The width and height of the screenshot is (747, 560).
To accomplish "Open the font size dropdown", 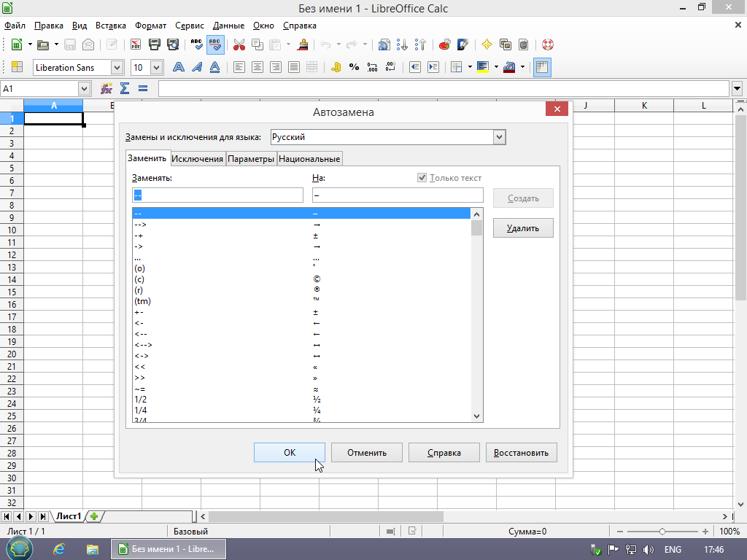I will click(157, 68).
